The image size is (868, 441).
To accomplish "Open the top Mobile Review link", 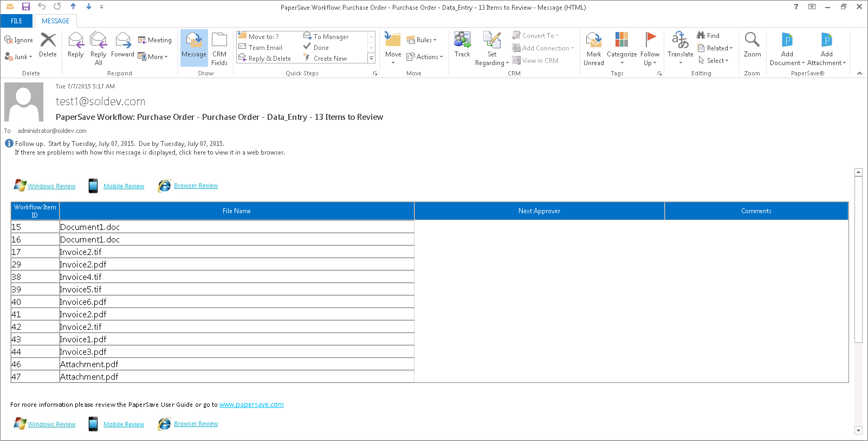I will pos(124,186).
